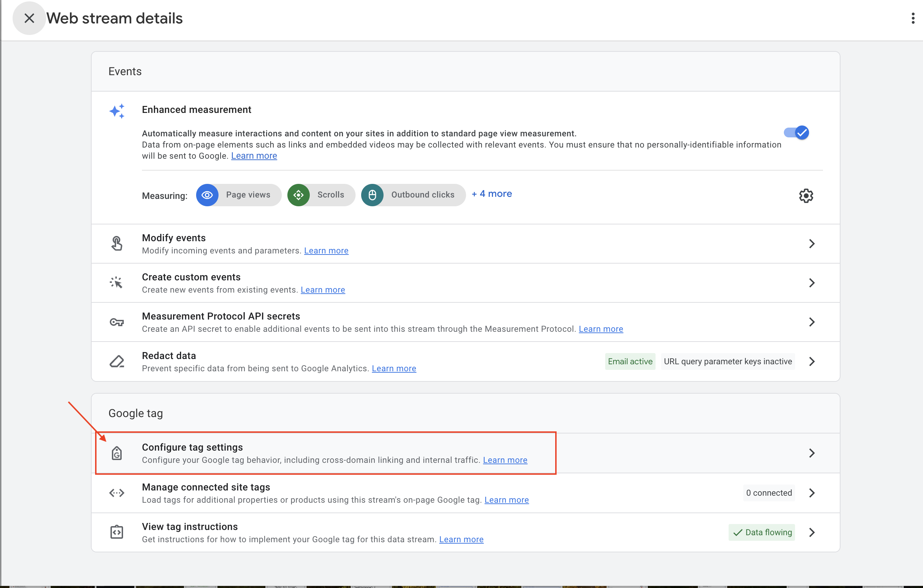Image resolution: width=923 pixels, height=588 pixels.
Task: Click the Measurement Protocol key icon
Action: click(x=116, y=322)
